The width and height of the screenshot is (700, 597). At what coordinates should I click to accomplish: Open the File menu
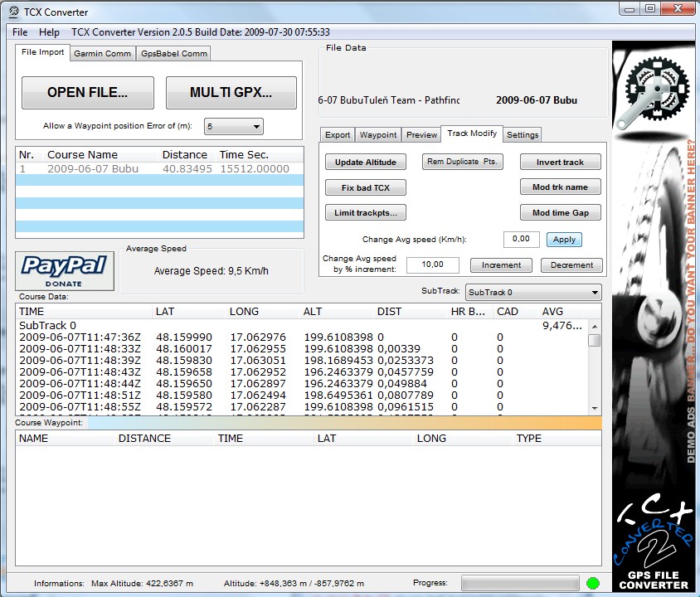[x=20, y=32]
